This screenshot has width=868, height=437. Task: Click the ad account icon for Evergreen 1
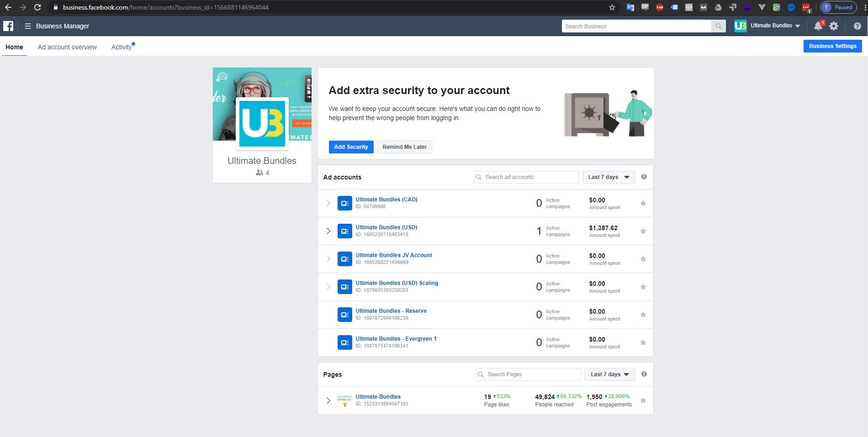345,342
